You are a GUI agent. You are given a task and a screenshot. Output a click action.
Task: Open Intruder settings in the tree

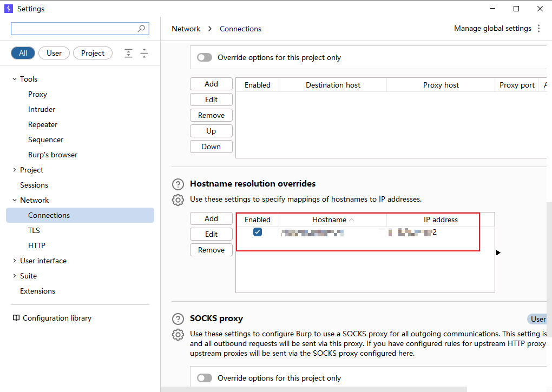click(x=42, y=109)
